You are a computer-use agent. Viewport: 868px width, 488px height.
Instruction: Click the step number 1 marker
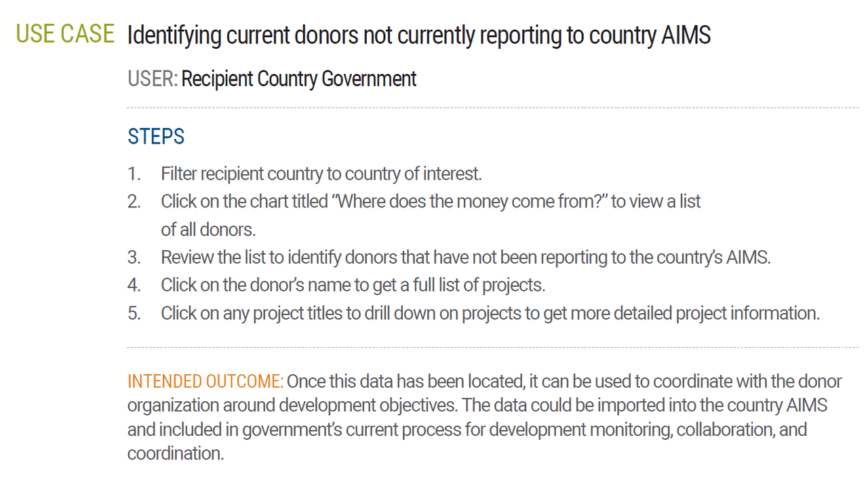[x=134, y=174]
